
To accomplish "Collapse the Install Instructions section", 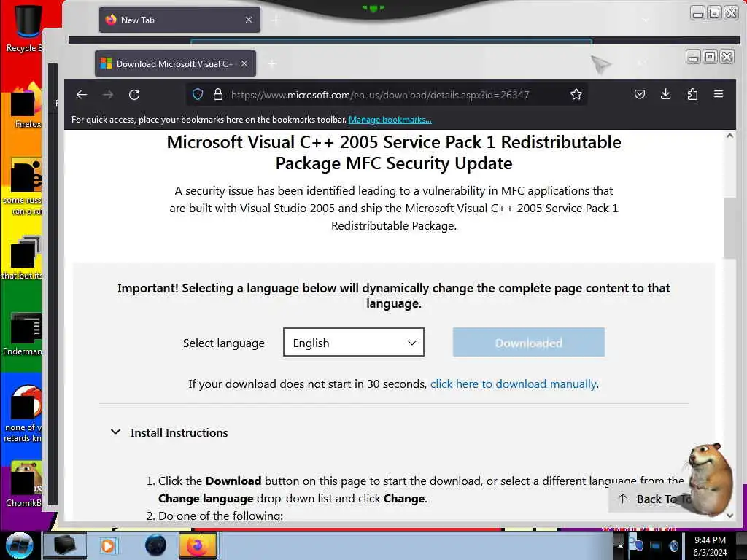I will click(169, 432).
